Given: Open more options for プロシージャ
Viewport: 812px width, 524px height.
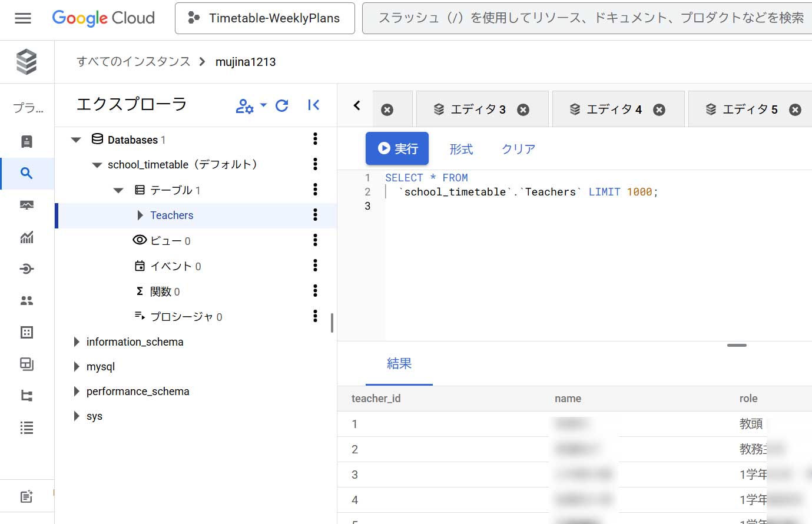Looking at the screenshot, I should point(315,316).
